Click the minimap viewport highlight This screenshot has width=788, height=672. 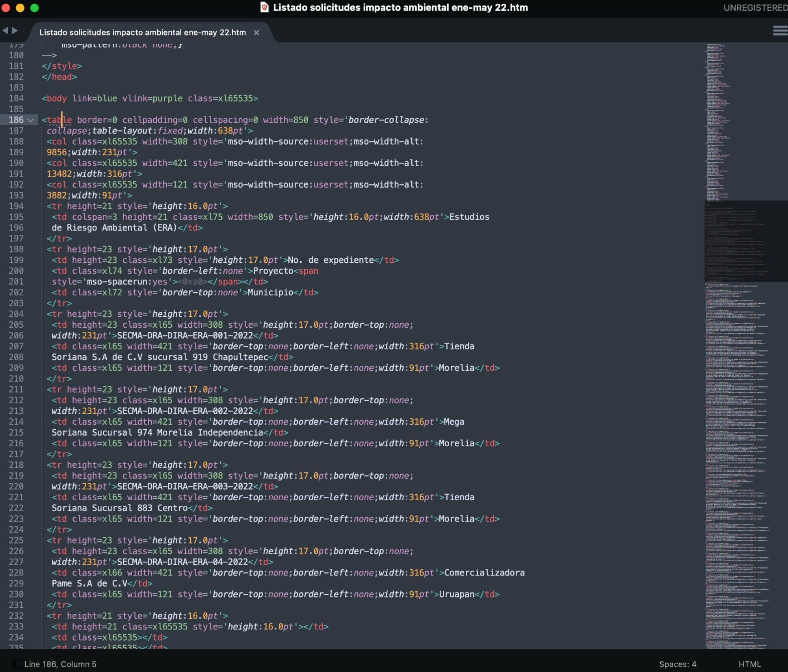tap(746, 241)
